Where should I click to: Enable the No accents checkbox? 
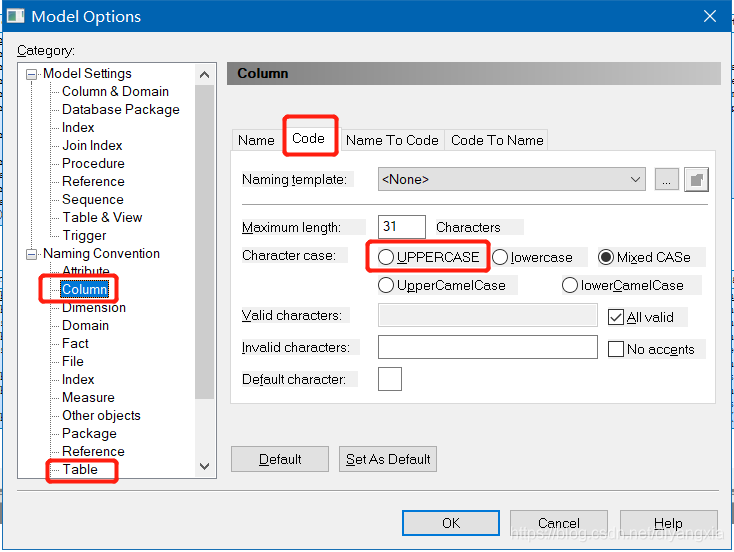click(x=616, y=349)
